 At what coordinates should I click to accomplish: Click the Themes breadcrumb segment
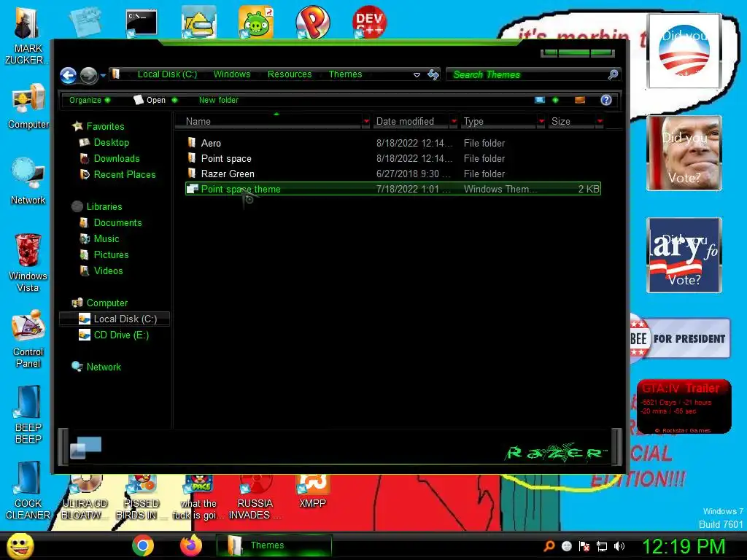[345, 74]
